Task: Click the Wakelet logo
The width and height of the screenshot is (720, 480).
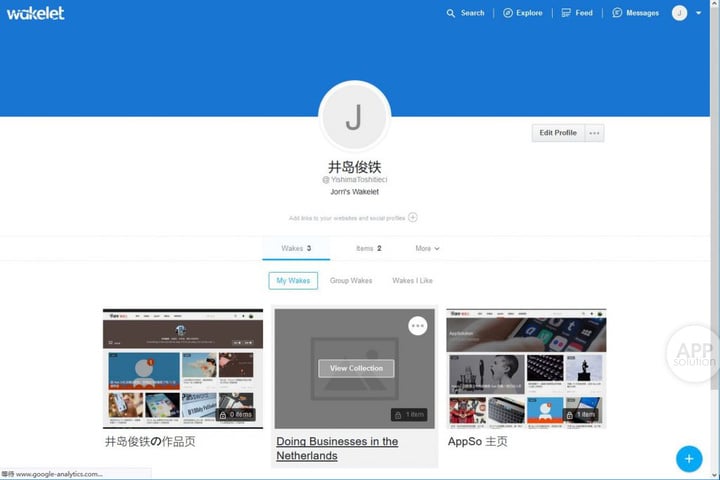Action: 35,13
